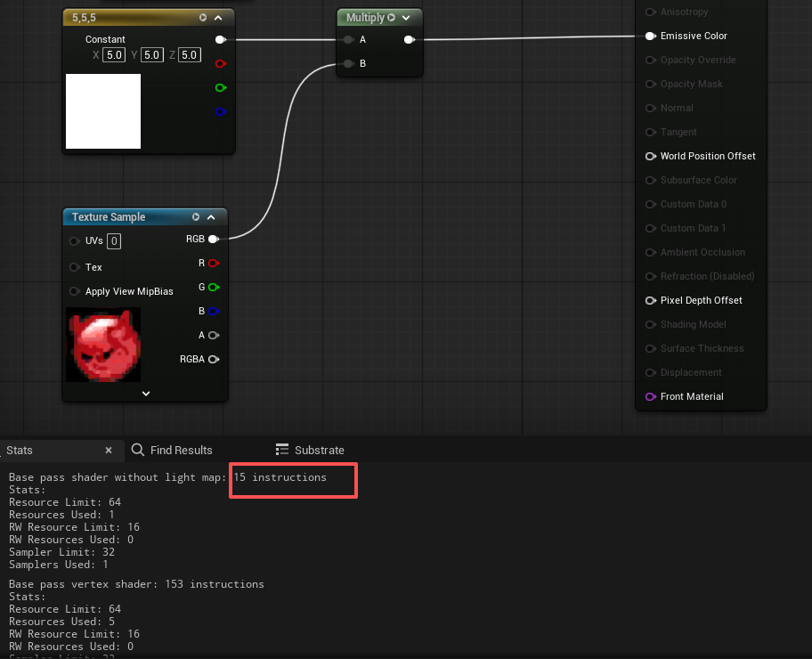Viewport: 812px width, 659px height.
Task: Click the 'Resources Used: 5' line
Action: tap(61, 622)
